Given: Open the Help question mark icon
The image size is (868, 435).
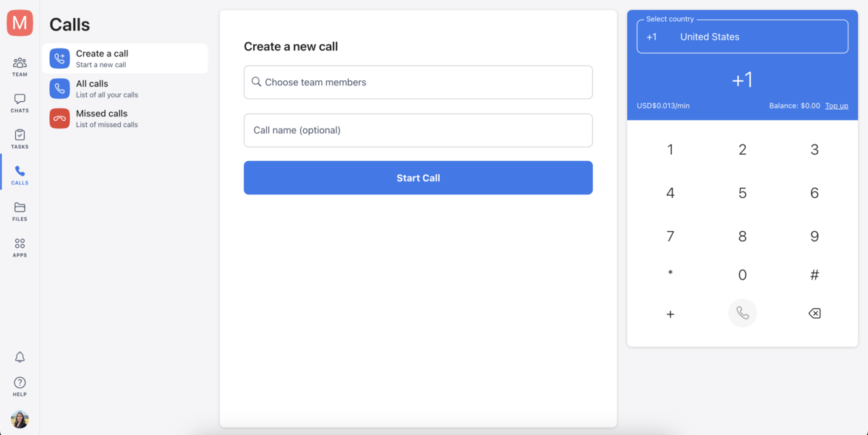Looking at the screenshot, I should coord(20,383).
